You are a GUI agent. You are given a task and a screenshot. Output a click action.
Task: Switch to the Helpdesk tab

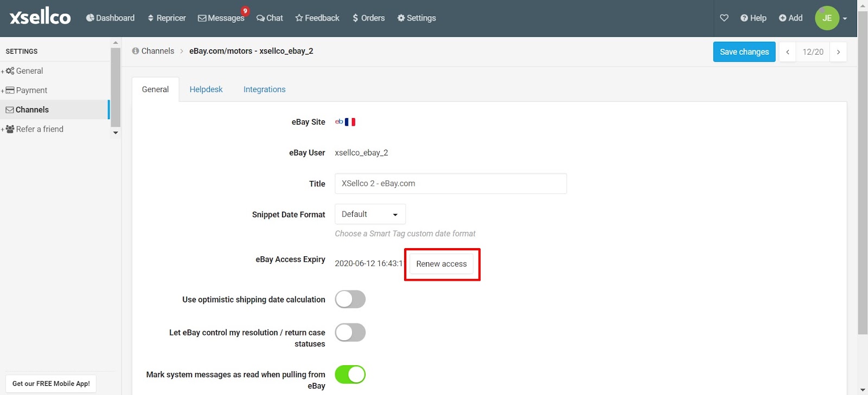click(x=206, y=89)
